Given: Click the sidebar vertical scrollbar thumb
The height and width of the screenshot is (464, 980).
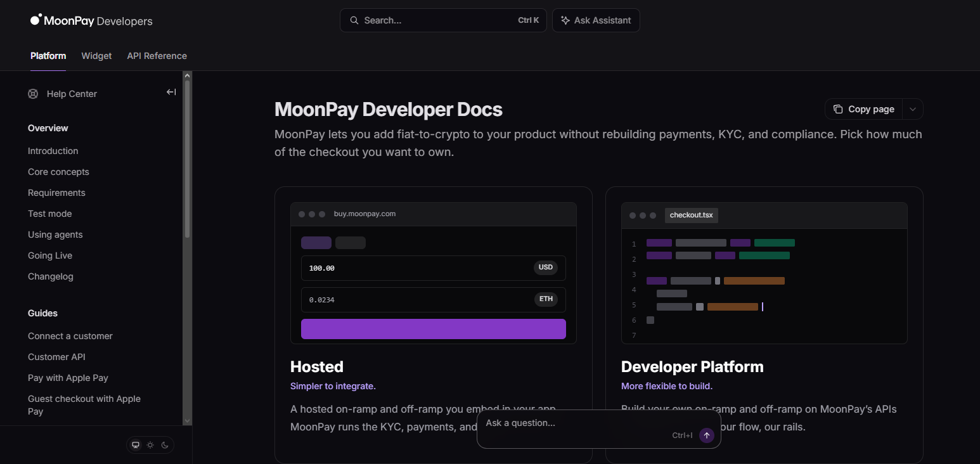Looking at the screenshot, I should 187,158.
